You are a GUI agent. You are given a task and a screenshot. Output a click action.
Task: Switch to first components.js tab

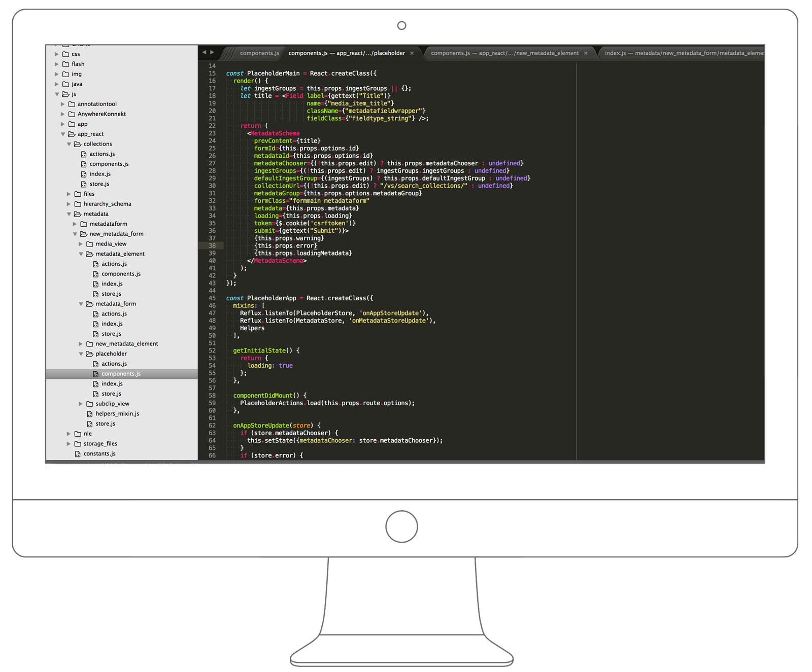pos(259,53)
